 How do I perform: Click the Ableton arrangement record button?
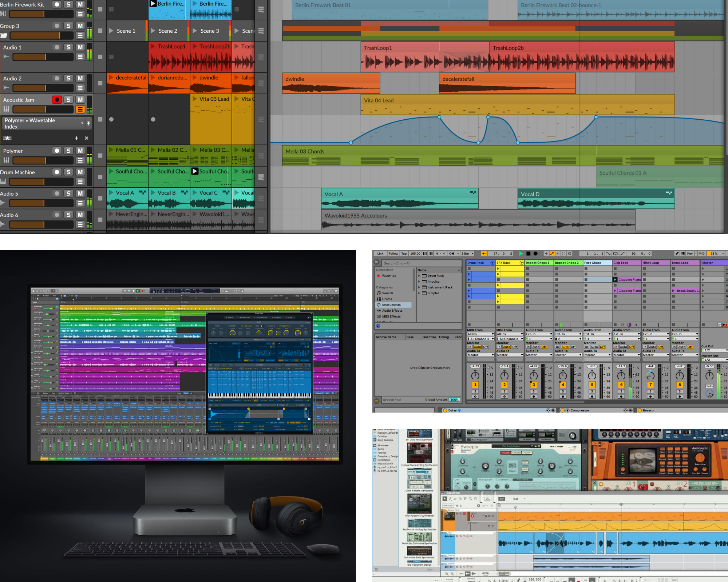point(535,254)
